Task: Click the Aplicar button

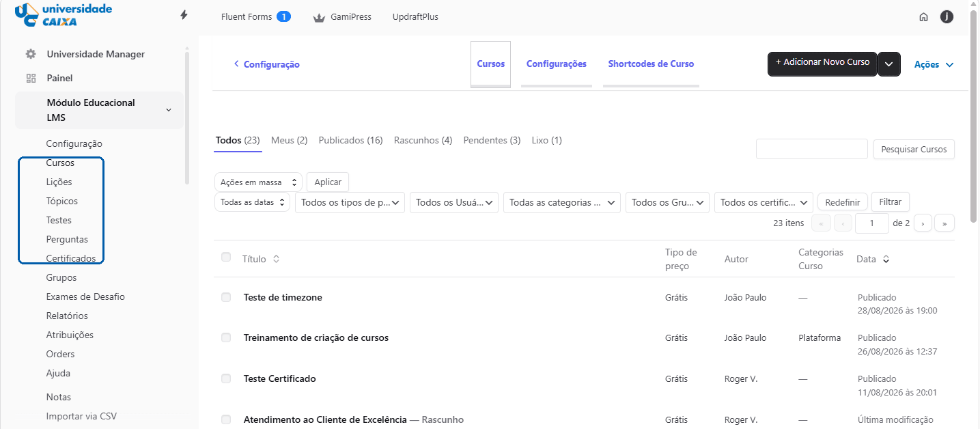Action: click(x=328, y=182)
